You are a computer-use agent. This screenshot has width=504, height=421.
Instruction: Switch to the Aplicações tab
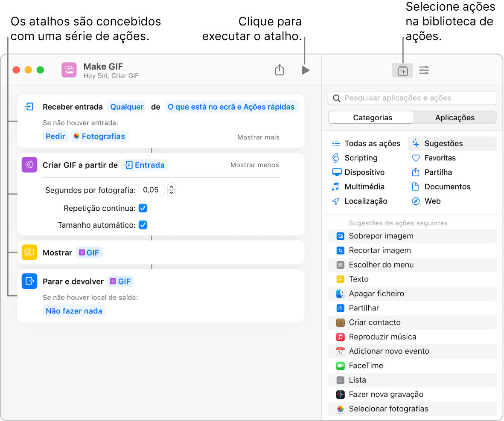tap(455, 117)
